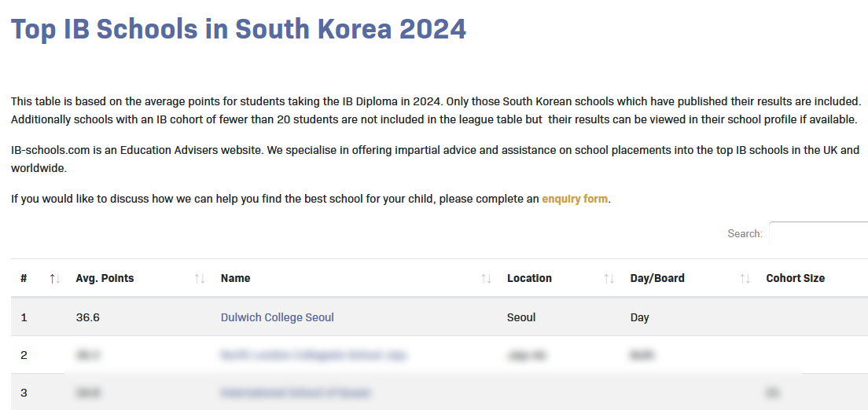Click the 'Day' cell in Dulwich row
The height and width of the screenshot is (410, 868).
(640, 317)
